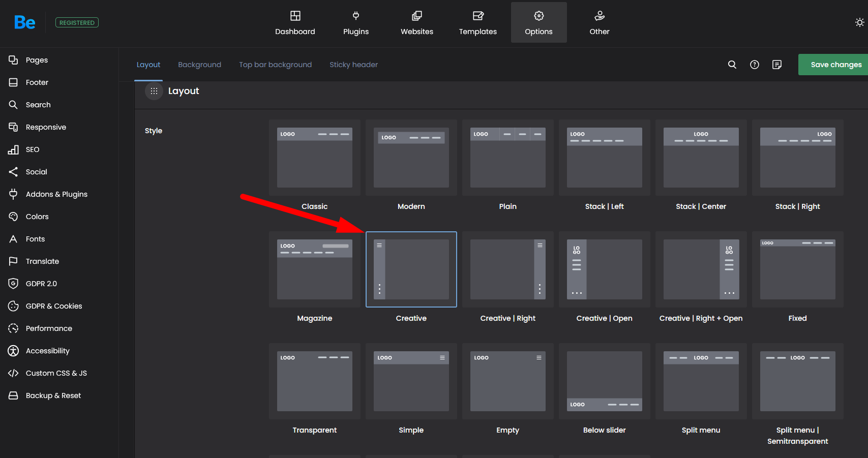Open the Dashboard in top navigation
This screenshot has width=868, height=458.
click(295, 23)
